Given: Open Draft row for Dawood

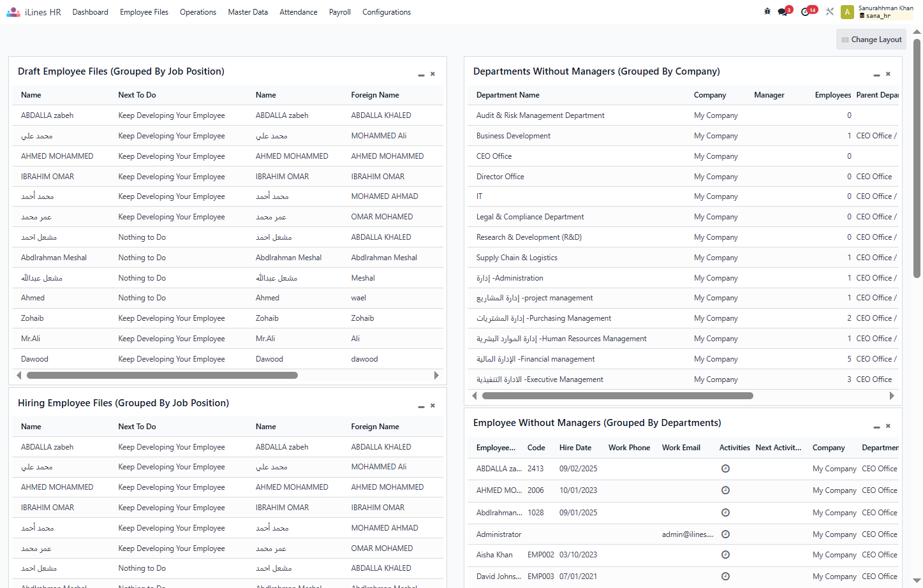Looking at the screenshot, I should click(x=228, y=359).
